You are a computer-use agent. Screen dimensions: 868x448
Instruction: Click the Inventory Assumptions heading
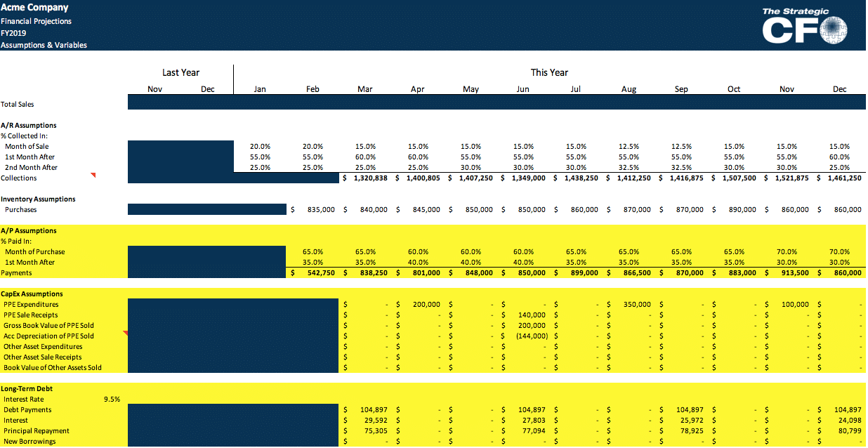[x=38, y=199]
